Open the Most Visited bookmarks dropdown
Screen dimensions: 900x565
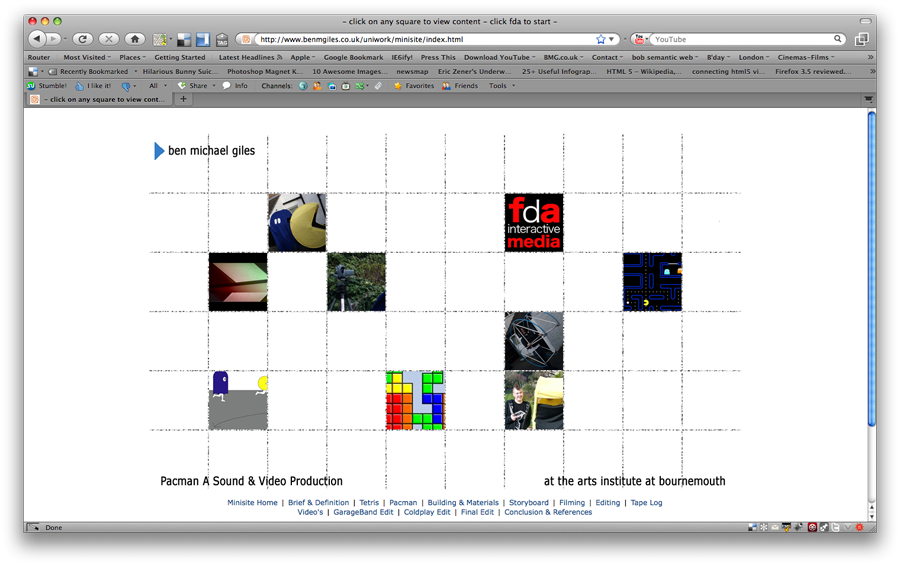click(x=87, y=57)
